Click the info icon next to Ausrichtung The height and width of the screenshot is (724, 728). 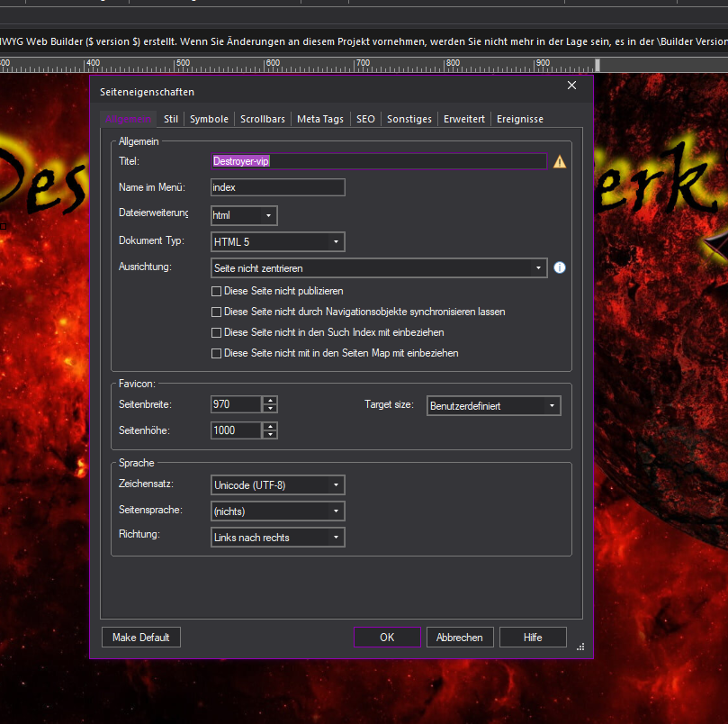[x=560, y=267]
